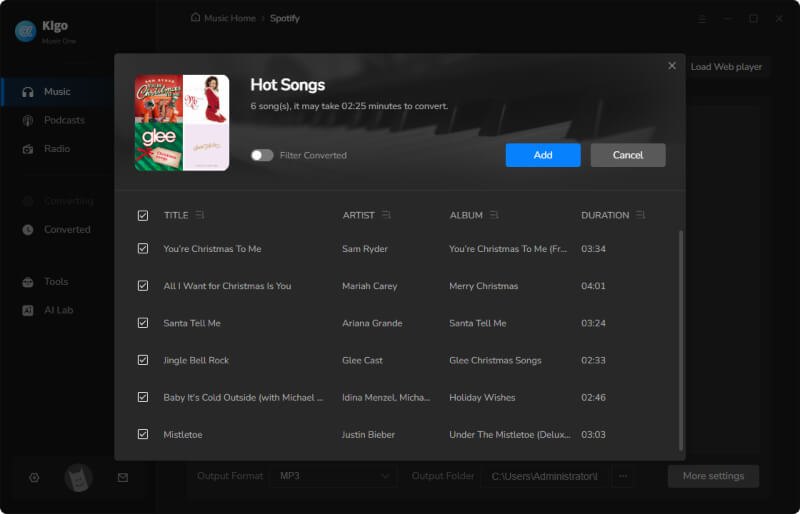The height and width of the screenshot is (514, 800).
Task: Click the Add button
Action: (543, 155)
